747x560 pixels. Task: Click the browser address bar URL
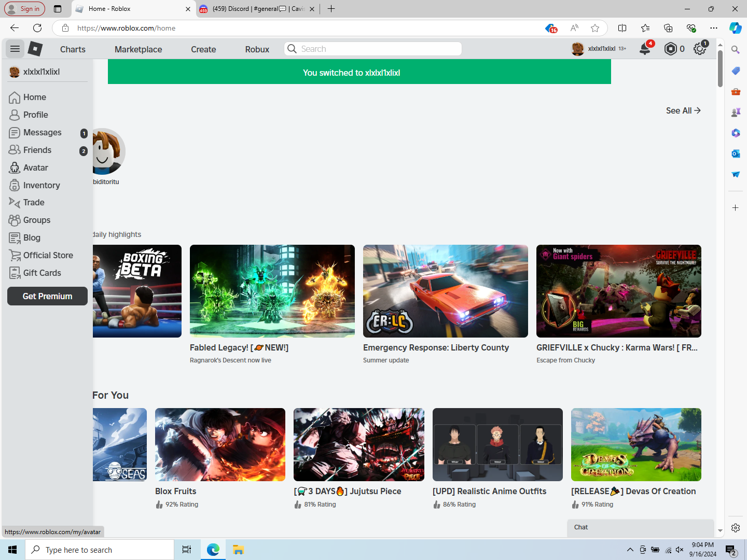(126, 28)
